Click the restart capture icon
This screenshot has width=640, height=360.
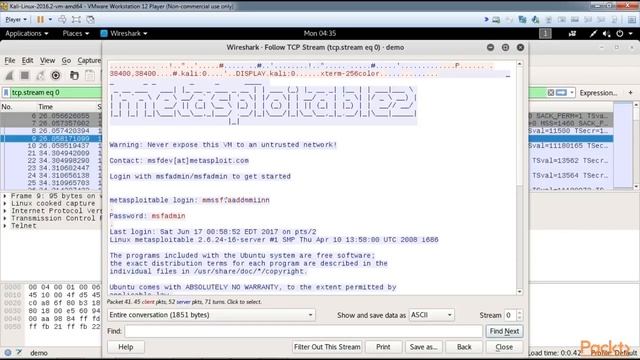(x=40, y=76)
